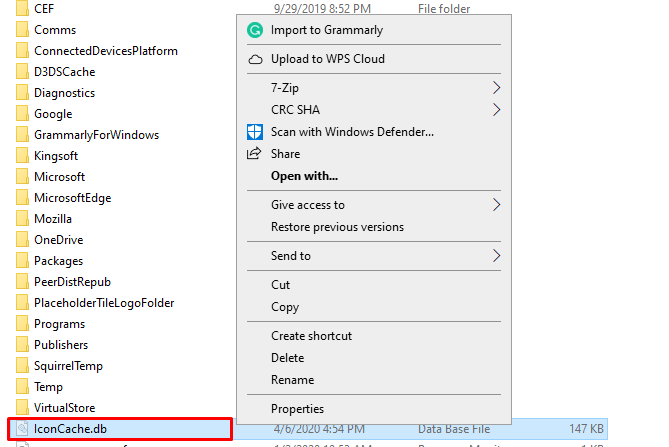Screen dimensions: 669x447
Task: Expand the Send to submenu arrow
Action: tap(497, 256)
